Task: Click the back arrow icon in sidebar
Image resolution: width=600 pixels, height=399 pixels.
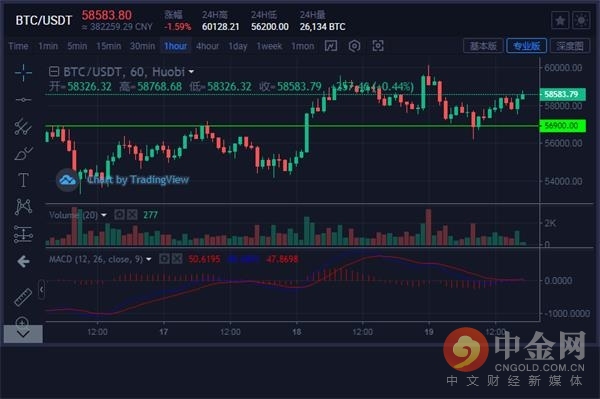Action: click(23, 262)
